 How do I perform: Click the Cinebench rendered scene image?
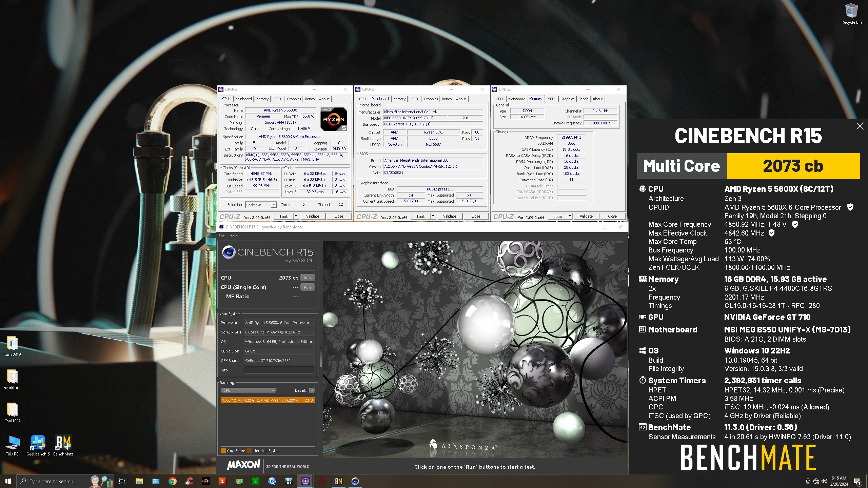pos(475,349)
